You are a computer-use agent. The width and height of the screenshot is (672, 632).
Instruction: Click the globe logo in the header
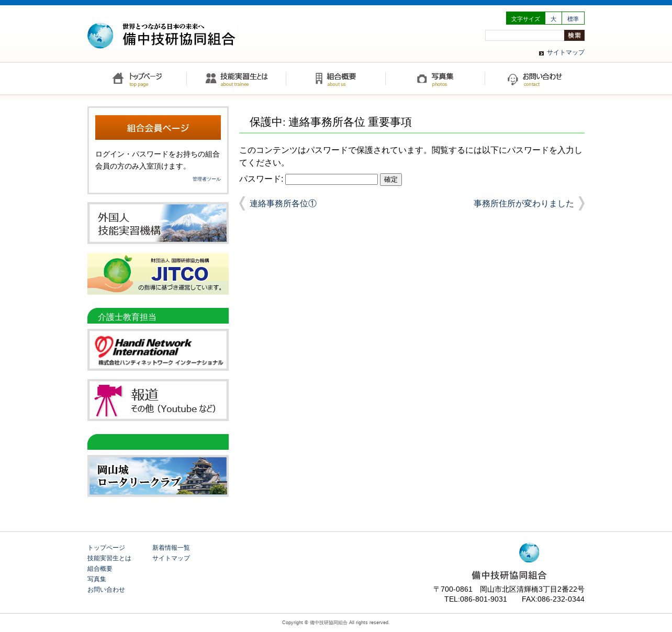(100, 36)
